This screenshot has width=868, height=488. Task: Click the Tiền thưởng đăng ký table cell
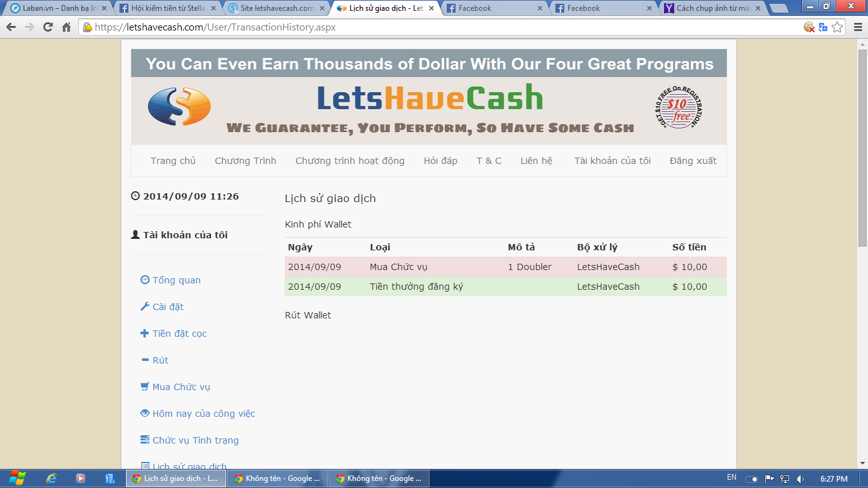tap(416, 287)
